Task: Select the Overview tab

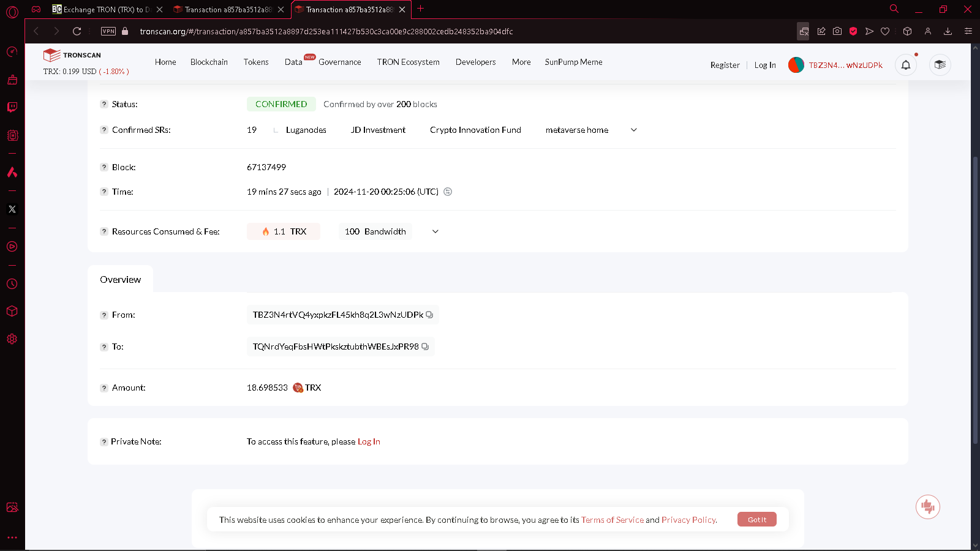Action: tap(121, 279)
